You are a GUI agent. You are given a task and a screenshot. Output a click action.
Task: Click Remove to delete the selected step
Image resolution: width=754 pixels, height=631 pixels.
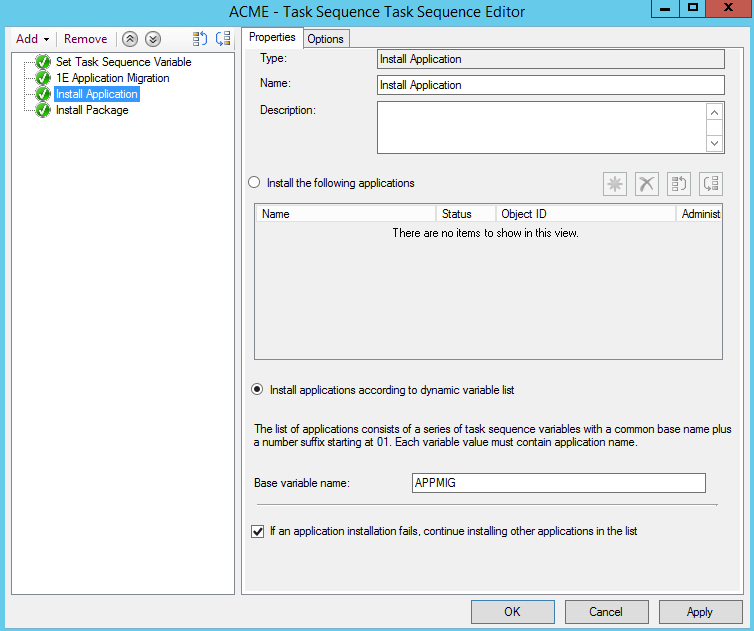point(85,39)
